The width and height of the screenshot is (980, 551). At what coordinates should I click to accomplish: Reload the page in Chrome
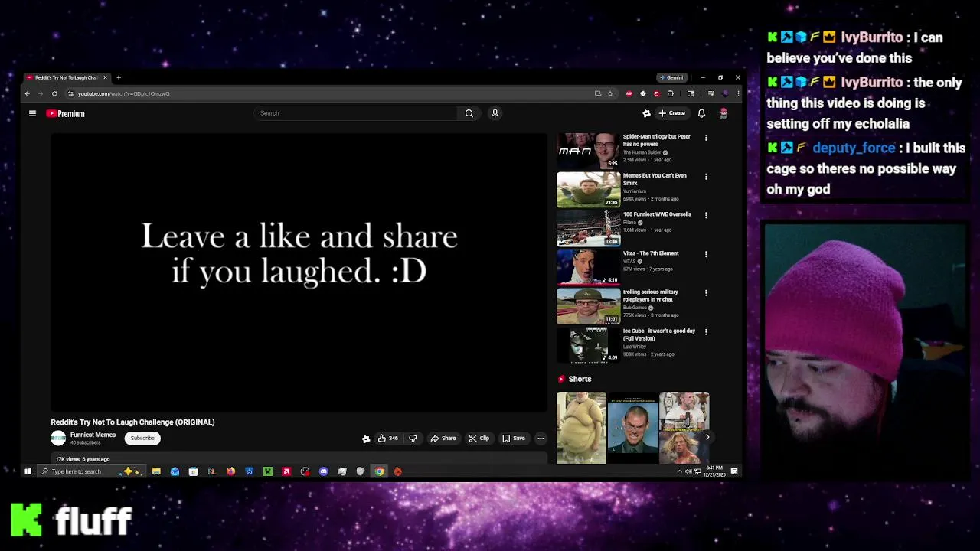point(54,93)
